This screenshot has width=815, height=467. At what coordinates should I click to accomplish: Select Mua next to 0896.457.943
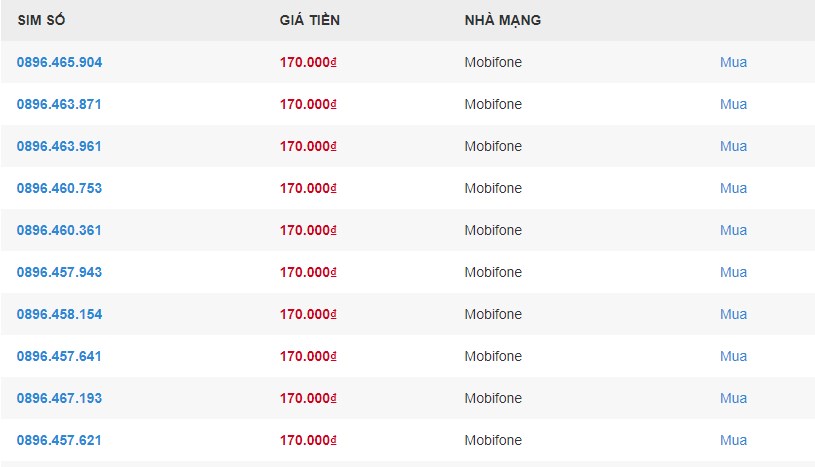point(733,273)
